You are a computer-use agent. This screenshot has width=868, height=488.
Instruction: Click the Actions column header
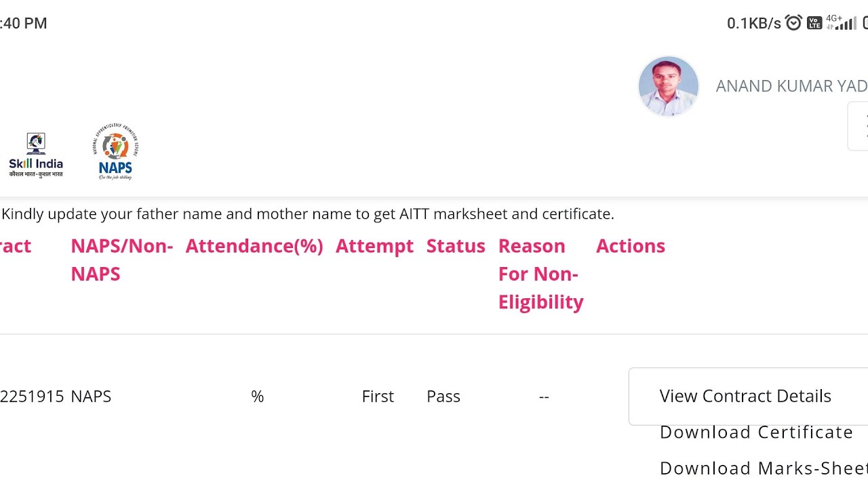[x=631, y=246]
